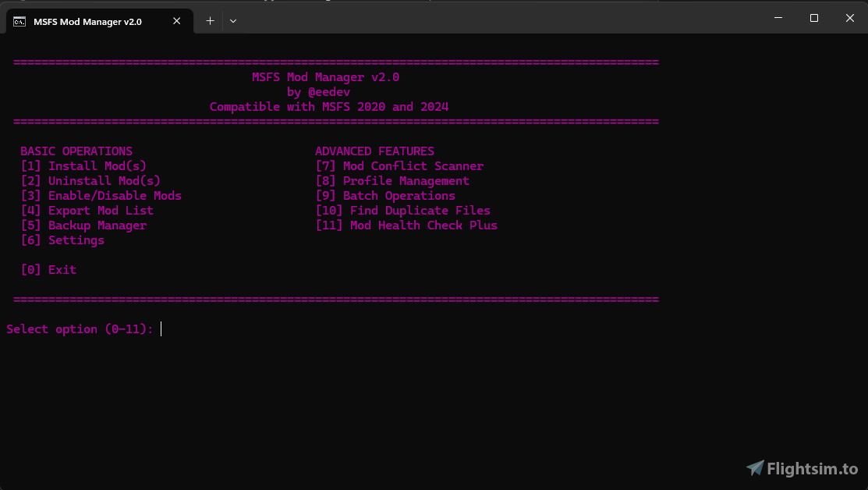This screenshot has width=868, height=490.
Task: Close the MSFS Mod Manager tab
Action: point(176,21)
